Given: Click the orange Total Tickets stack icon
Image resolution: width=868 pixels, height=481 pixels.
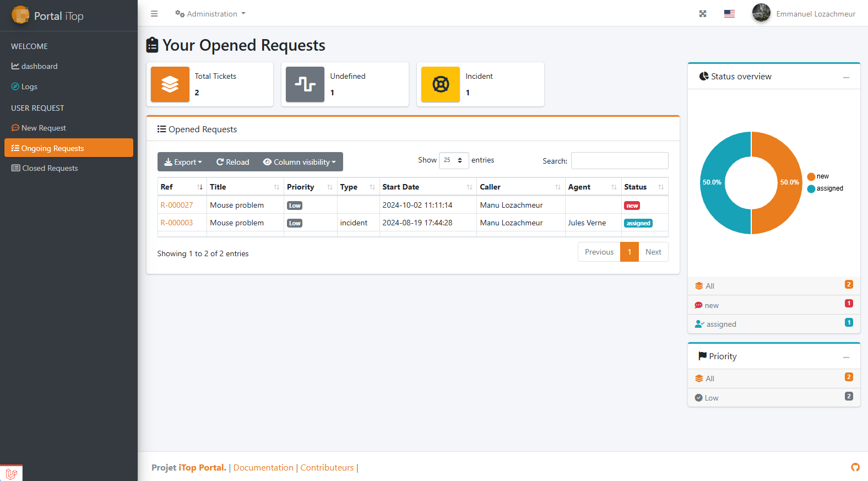Looking at the screenshot, I should 170,84.
